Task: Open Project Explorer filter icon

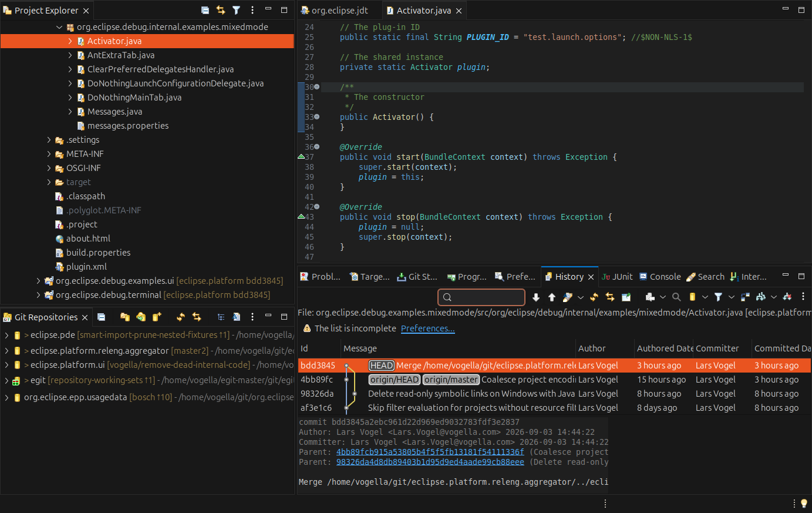Action: (236, 10)
